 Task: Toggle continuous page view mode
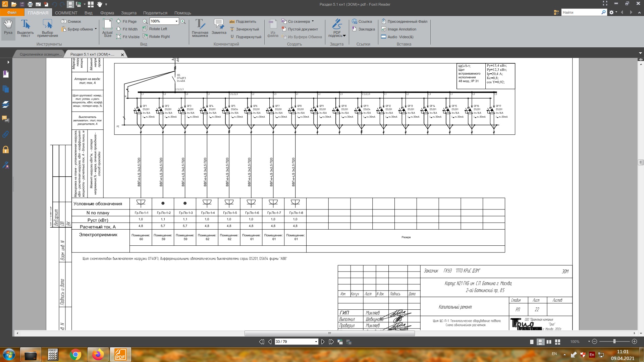point(540,342)
